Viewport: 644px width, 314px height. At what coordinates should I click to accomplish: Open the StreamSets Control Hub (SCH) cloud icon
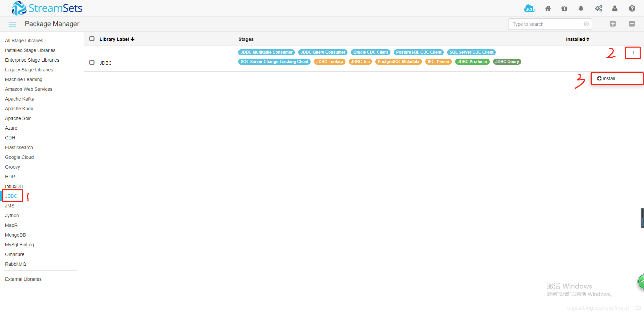click(529, 8)
